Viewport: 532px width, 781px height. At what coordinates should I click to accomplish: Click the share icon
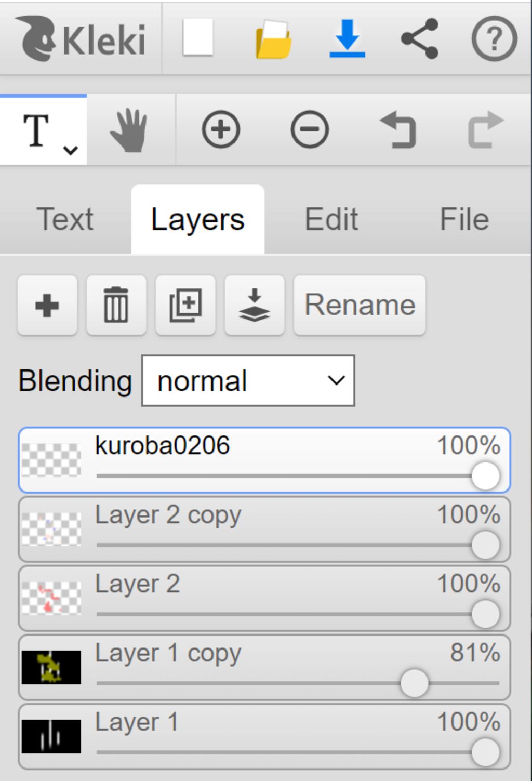[x=420, y=38]
